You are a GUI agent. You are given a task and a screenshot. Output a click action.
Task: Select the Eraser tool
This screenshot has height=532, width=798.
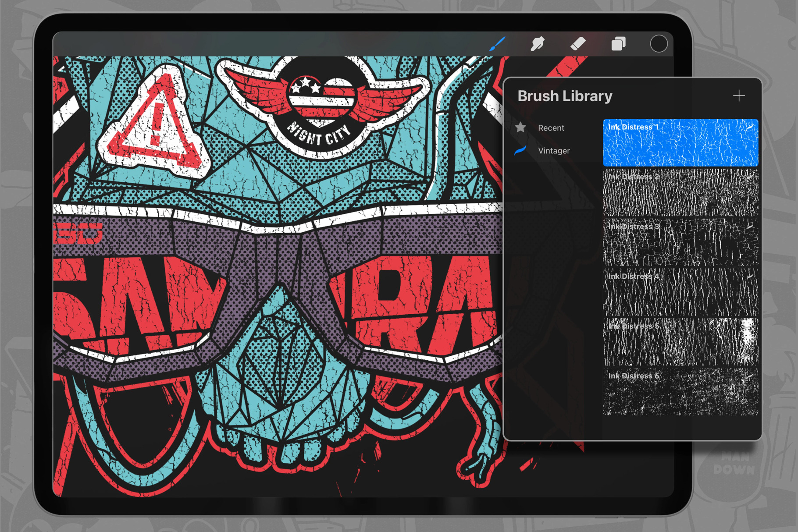click(578, 44)
